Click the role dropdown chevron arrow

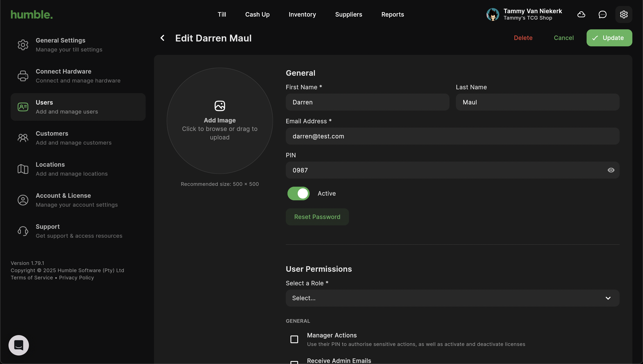608,298
